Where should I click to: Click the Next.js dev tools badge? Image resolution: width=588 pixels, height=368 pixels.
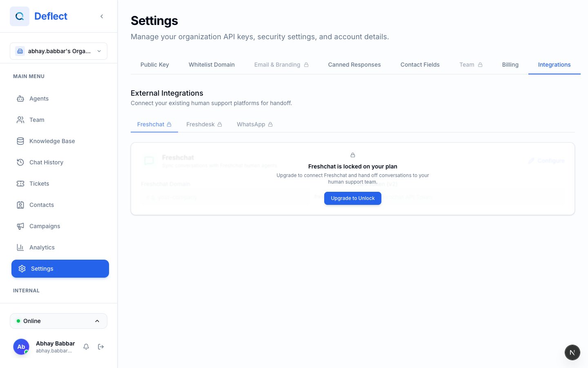572,352
